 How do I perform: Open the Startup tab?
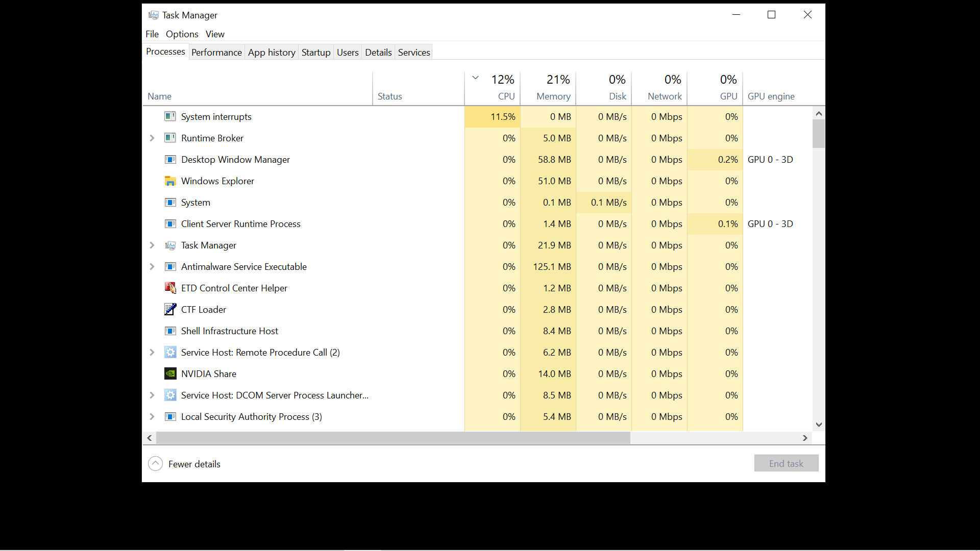(315, 52)
